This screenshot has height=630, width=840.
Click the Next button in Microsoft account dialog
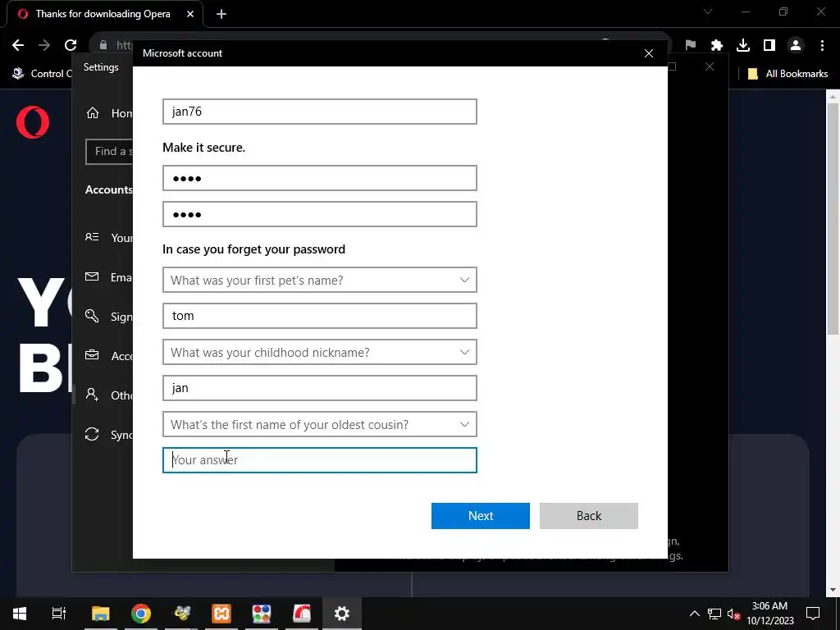(x=480, y=515)
